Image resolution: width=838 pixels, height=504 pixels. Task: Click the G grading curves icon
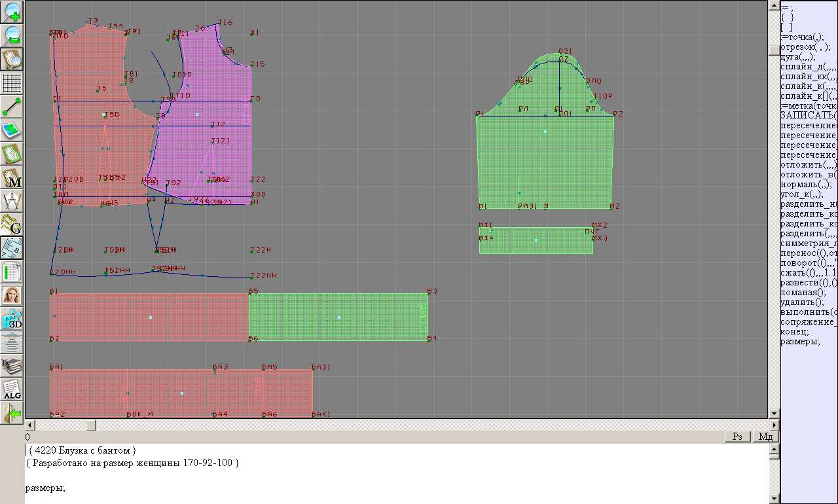pyautogui.click(x=12, y=225)
